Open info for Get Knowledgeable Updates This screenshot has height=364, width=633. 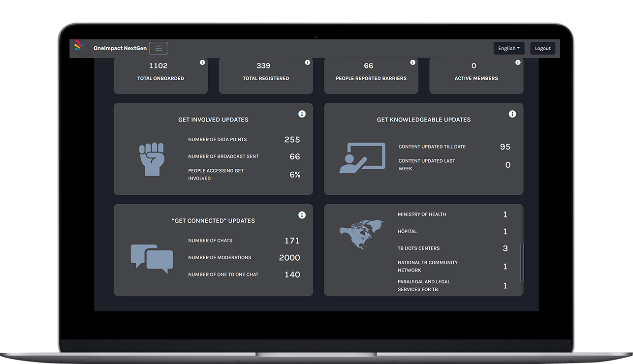click(x=512, y=114)
